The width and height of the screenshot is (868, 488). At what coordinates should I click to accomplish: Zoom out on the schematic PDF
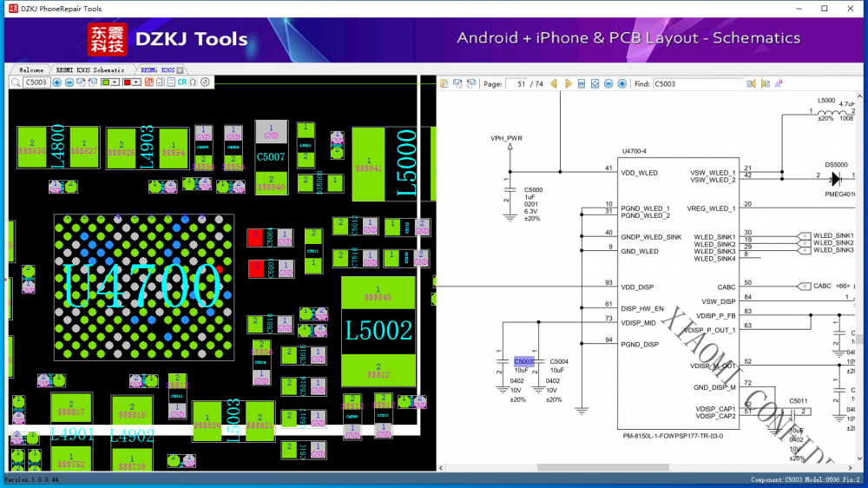(x=608, y=84)
